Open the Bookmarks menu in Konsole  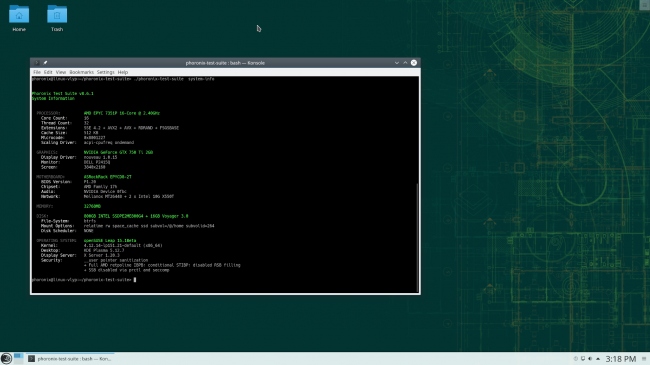[x=81, y=72]
